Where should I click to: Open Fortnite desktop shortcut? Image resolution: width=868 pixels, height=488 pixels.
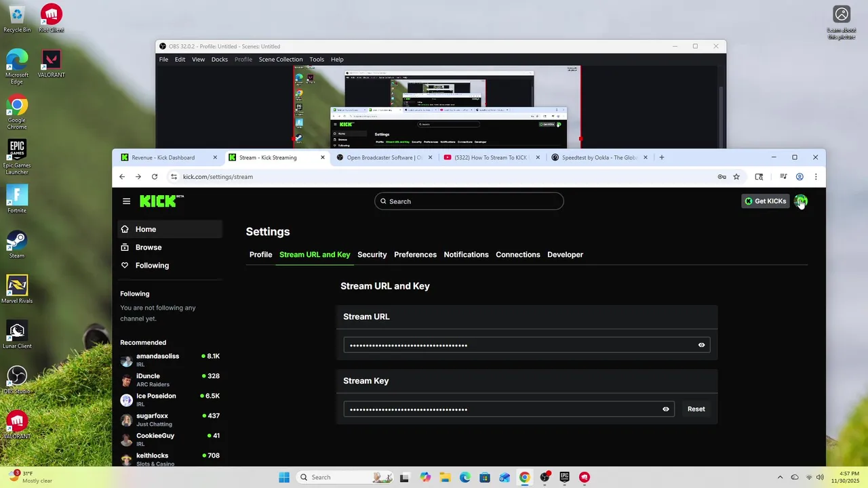(x=17, y=199)
